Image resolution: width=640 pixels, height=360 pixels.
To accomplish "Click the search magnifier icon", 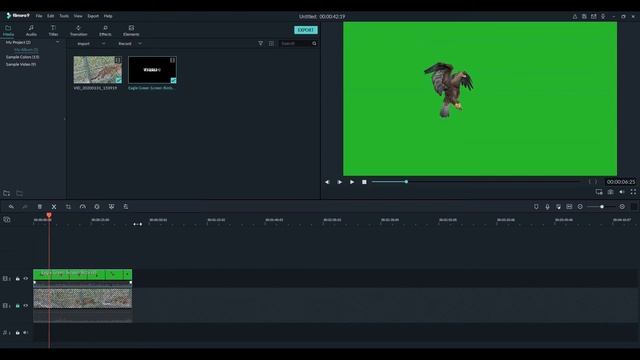I will (x=314, y=43).
